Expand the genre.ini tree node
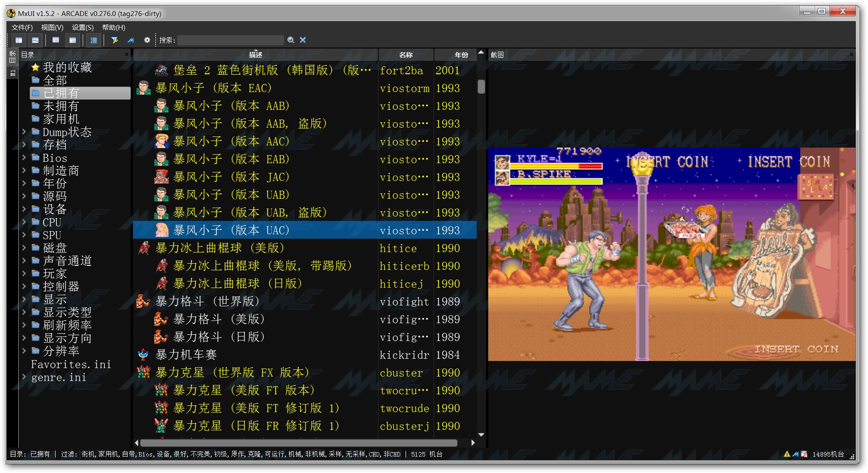This screenshot has width=868, height=473. click(x=24, y=377)
